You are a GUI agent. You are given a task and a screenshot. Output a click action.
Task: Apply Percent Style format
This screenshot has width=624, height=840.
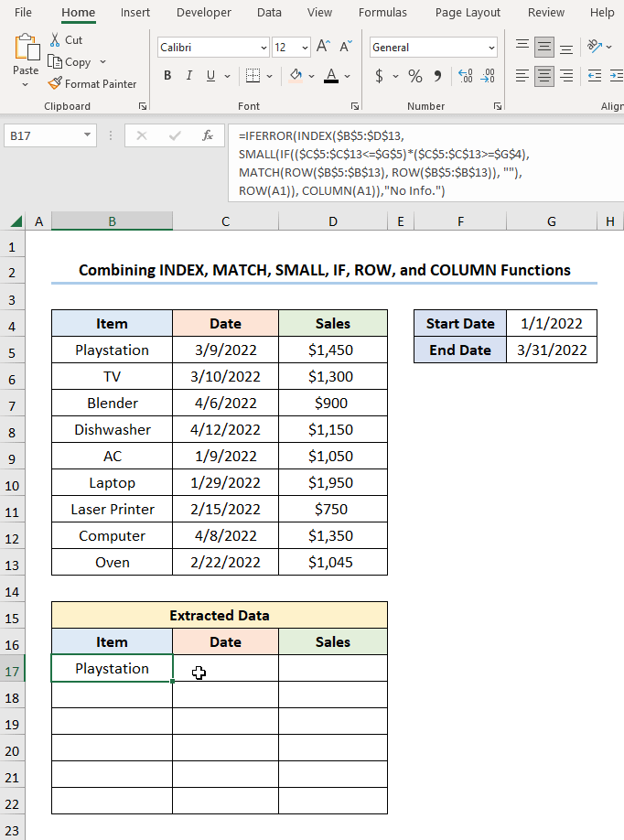[x=415, y=76]
